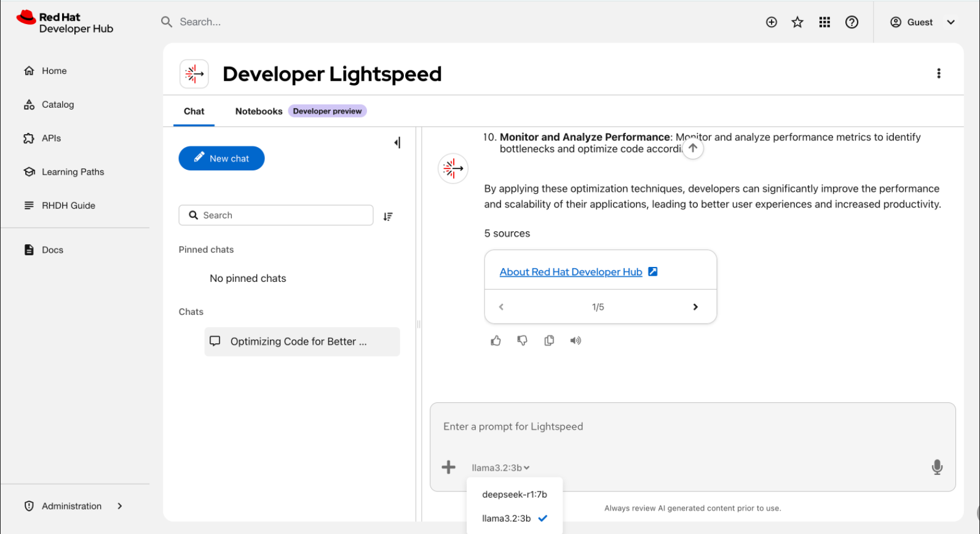Click the Chats section heading
Screen dimensions: 980x534
191,312
